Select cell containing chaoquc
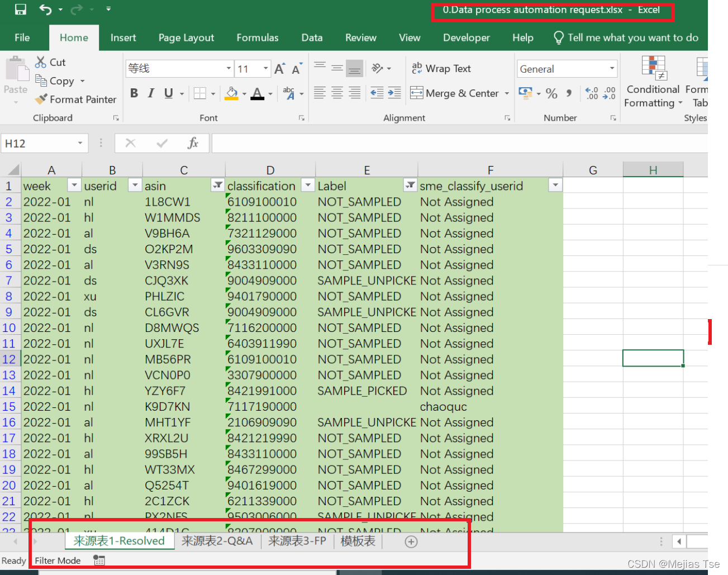Viewport: 728px width, 575px height. pos(490,406)
